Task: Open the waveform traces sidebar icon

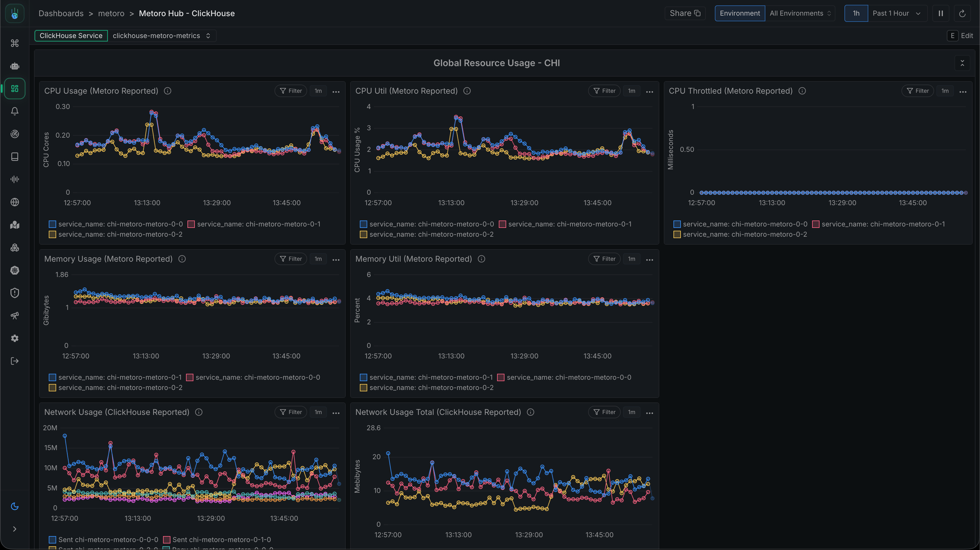Action: [15, 179]
